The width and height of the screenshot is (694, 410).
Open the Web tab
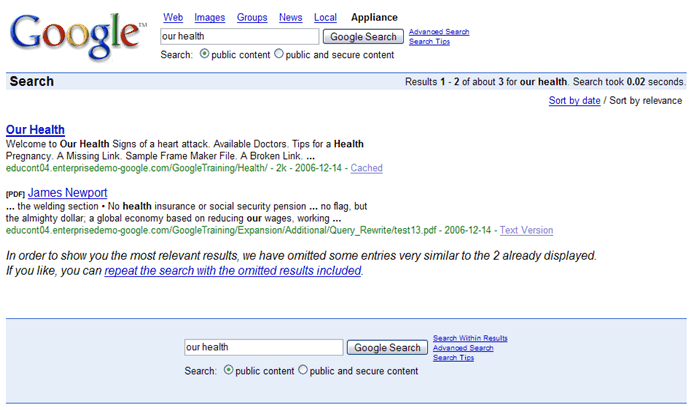click(173, 17)
